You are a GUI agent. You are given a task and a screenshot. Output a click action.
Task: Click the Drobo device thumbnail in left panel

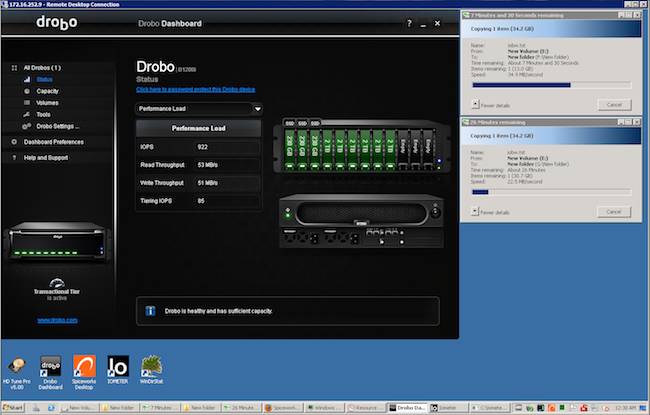[x=57, y=241]
